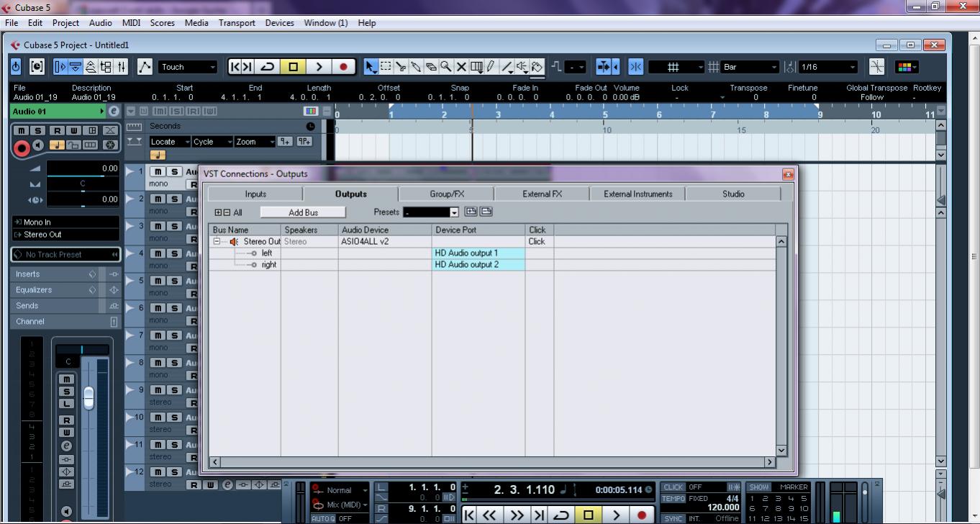Open the Edit Channel Settings 'e' icon
The height and width of the screenshot is (524, 980).
pyautogui.click(x=114, y=112)
